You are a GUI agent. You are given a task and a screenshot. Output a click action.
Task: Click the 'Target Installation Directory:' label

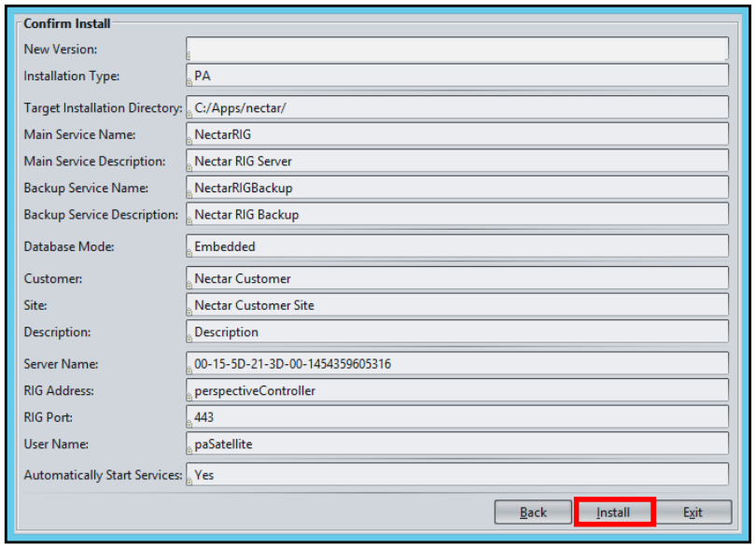104,107
